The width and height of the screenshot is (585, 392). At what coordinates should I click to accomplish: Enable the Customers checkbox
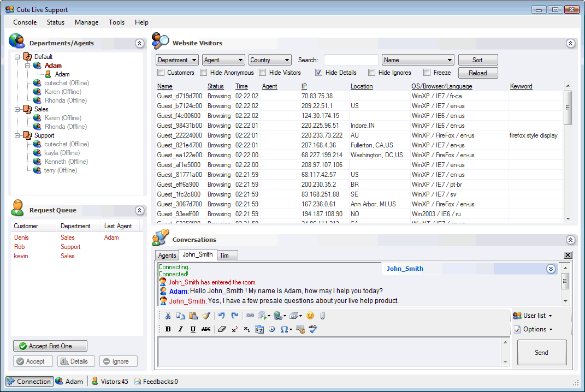tap(161, 73)
